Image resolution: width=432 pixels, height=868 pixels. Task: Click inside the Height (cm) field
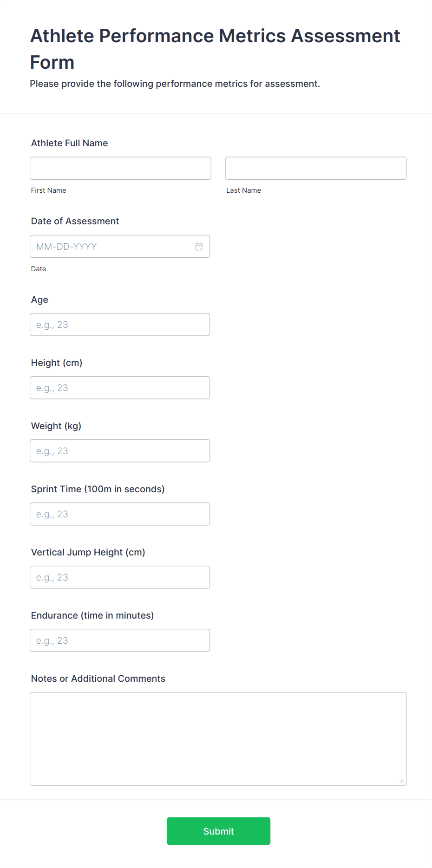120,387
